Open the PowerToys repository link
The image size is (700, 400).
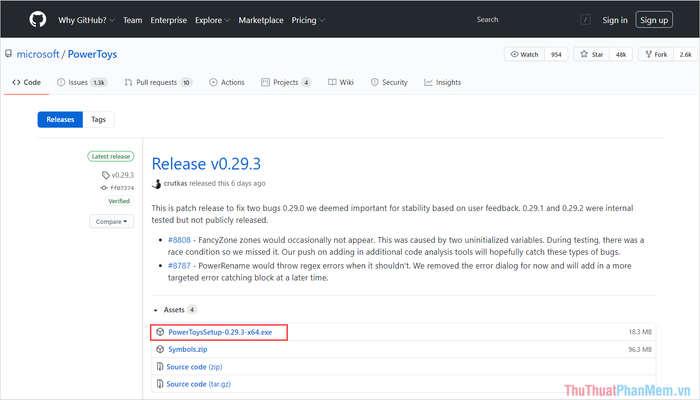[92, 54]
